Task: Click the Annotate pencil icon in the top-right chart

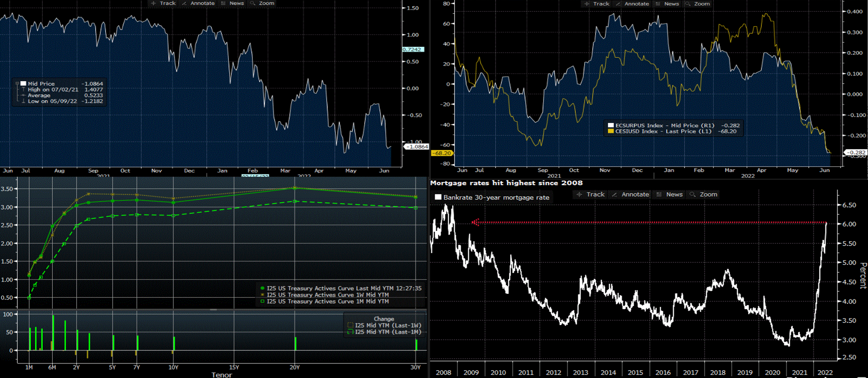Action: pos(618,4)
